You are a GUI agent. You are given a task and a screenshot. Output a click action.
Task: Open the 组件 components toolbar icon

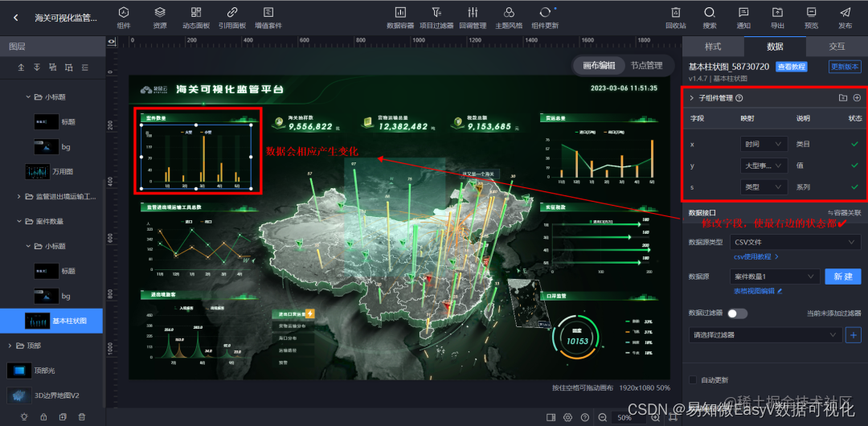[124, 18]
